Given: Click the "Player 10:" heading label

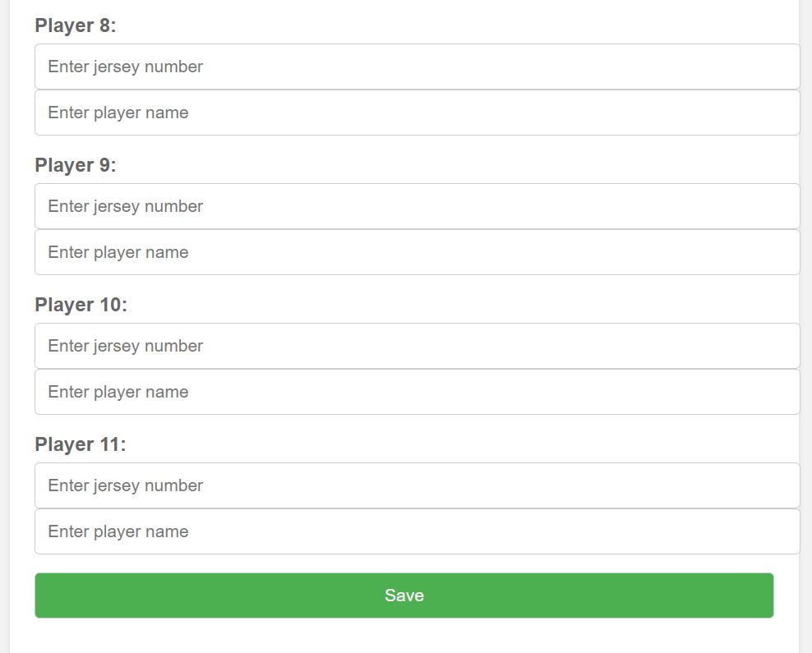Looking at the screenshot, I should (x=81, y=305).
